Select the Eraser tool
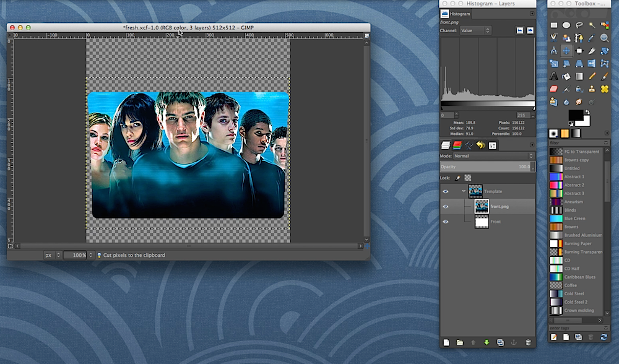The image size is (619, 364). (554, 89)
